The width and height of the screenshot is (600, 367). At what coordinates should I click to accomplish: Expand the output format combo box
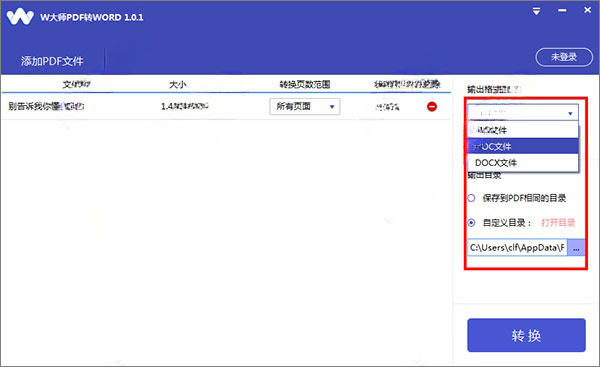coord(523,113)
